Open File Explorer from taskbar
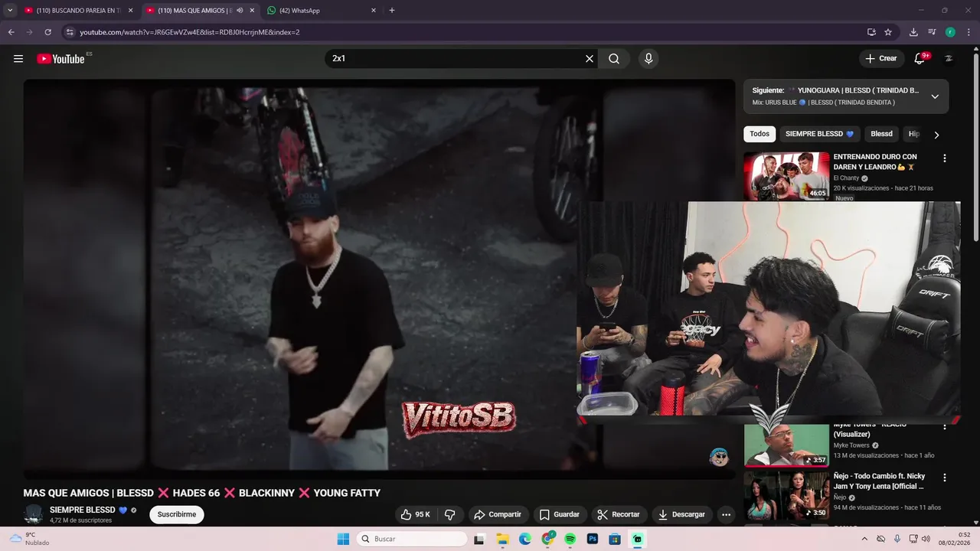980x551 pixels. [x=502, y=539]
